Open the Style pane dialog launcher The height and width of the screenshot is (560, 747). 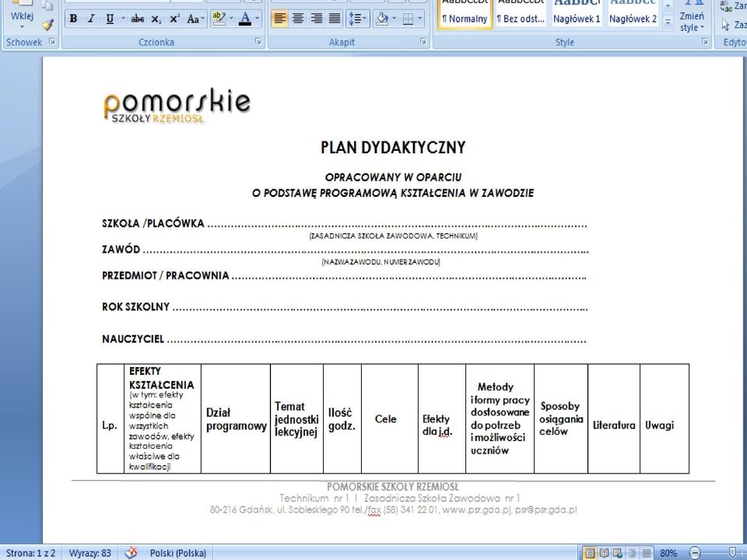pyautogui.click(x=705, y=42)
